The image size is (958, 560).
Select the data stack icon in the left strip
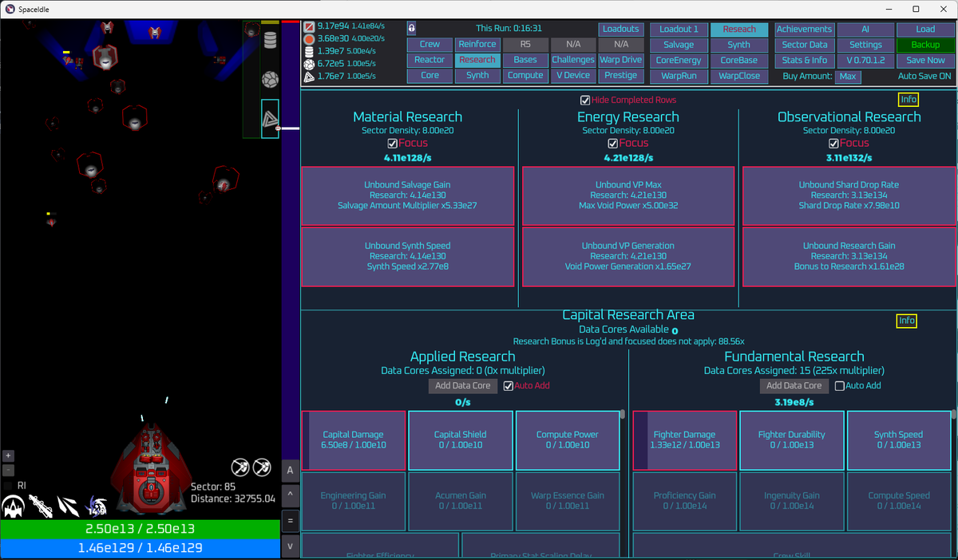(270, 41)
